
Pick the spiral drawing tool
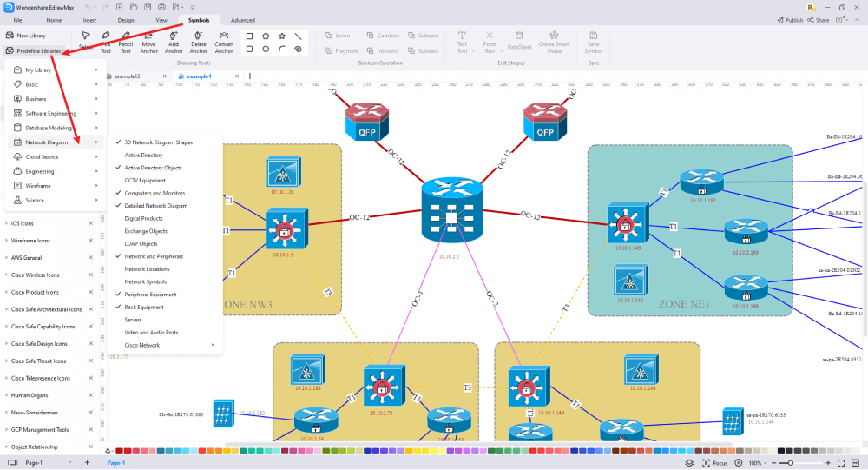pyautogui.click(x=299, y=50)
